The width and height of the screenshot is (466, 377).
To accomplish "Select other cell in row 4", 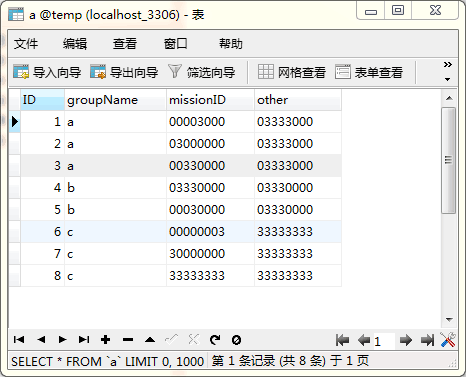I will coord(298,188).
